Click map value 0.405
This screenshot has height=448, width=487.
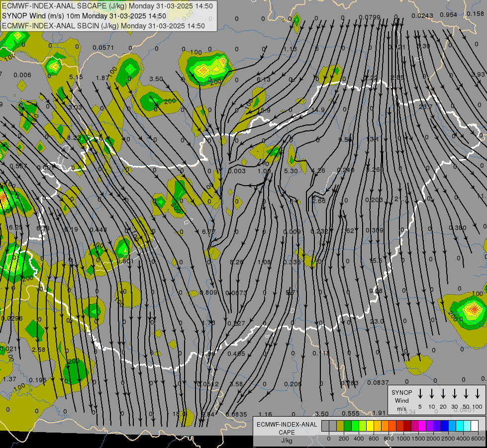pos(236,354)
